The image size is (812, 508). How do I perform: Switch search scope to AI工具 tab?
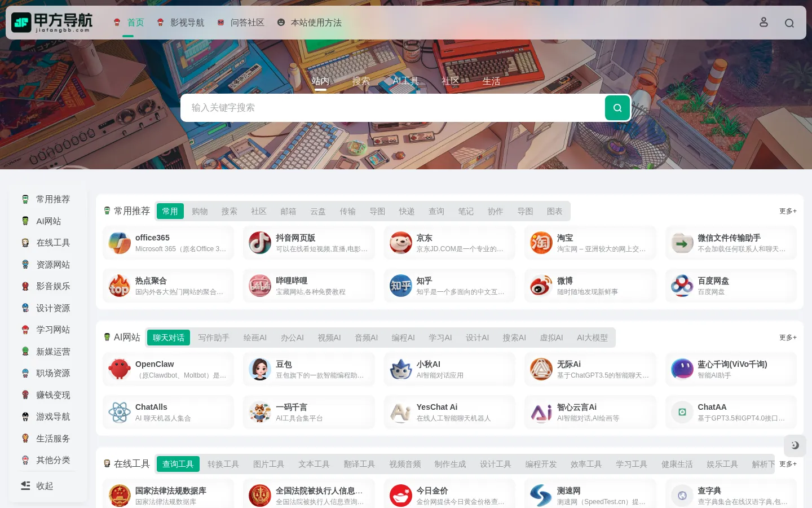tap(406, 81)
